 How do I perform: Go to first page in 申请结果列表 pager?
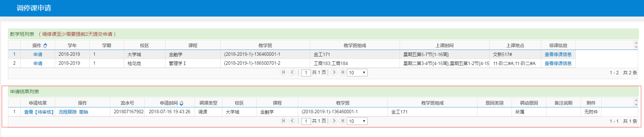pos(283,121)
